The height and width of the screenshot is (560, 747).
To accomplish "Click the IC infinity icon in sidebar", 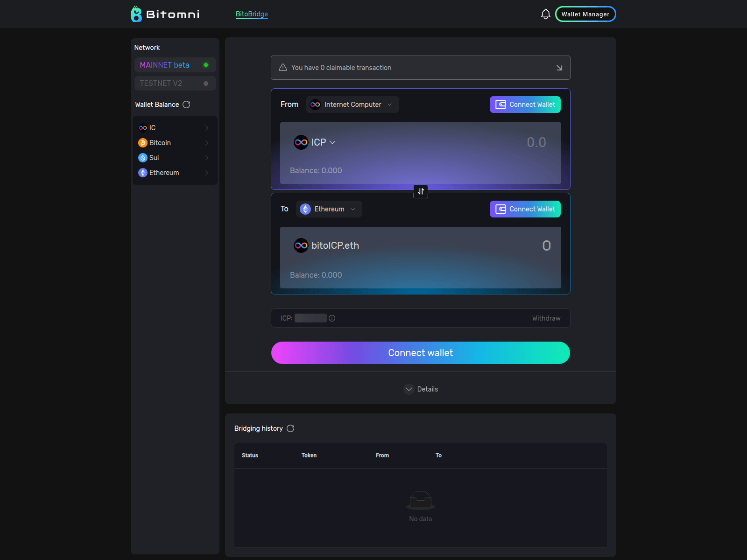I will click(143, 128).
